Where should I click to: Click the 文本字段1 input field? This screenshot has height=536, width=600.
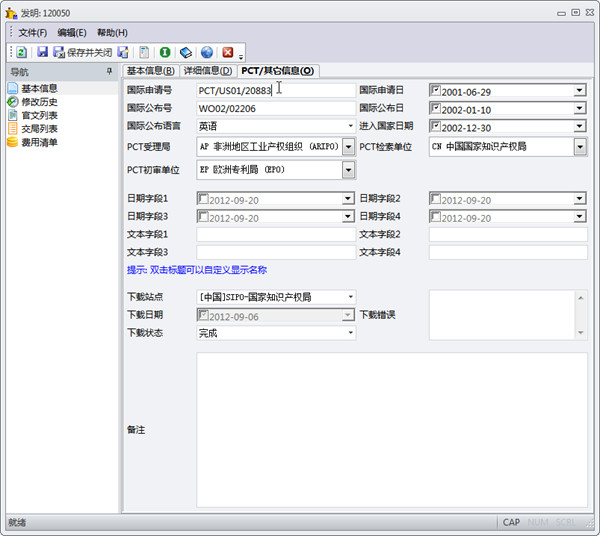[x=276, y=234]
